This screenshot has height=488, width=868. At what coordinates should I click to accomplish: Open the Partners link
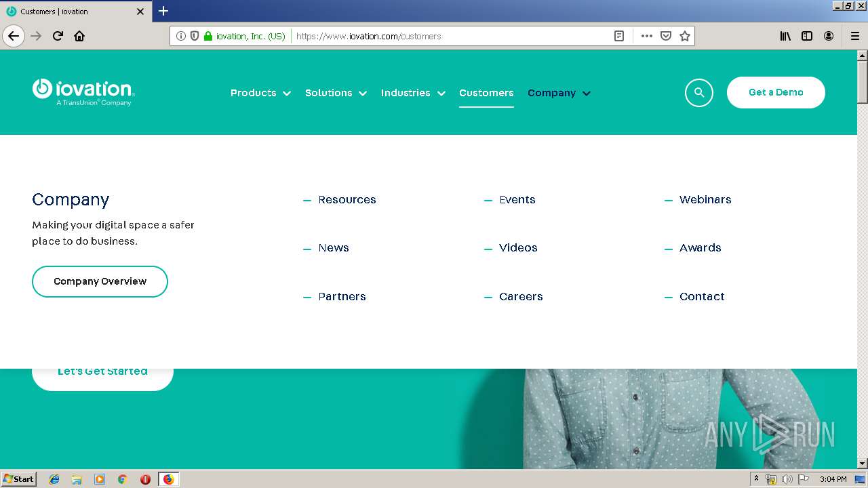pos(342,296)
